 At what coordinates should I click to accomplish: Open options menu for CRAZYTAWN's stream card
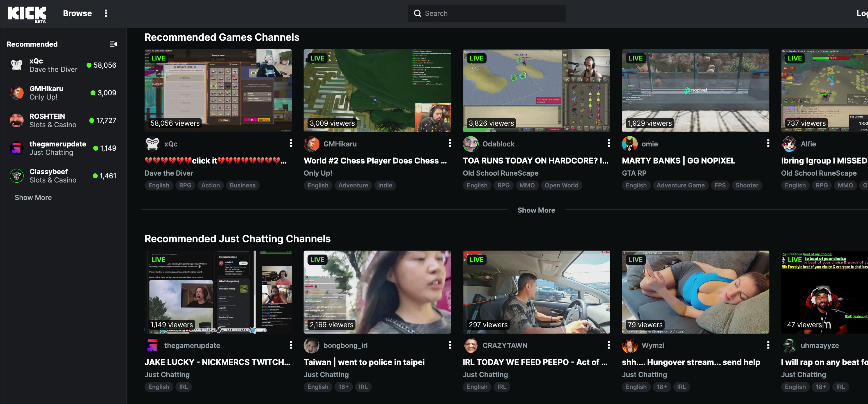tap(608, 345)
